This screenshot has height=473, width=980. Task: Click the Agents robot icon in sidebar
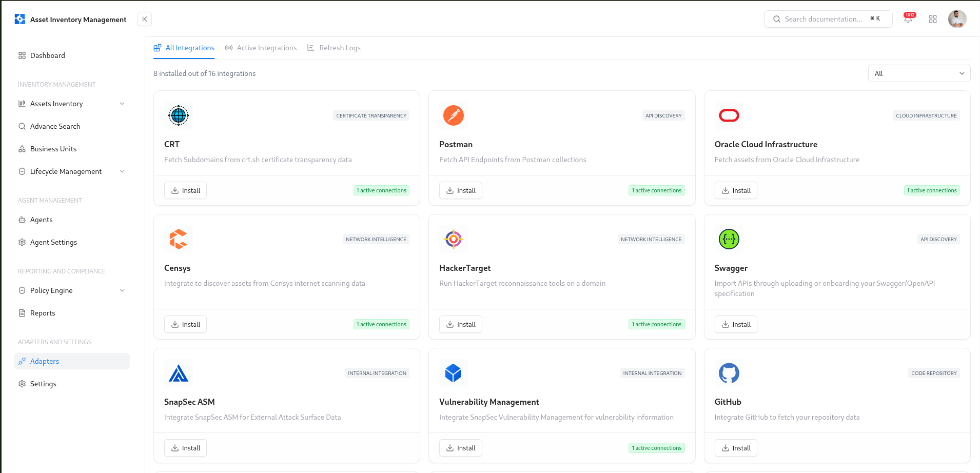(x=22, y=220)
